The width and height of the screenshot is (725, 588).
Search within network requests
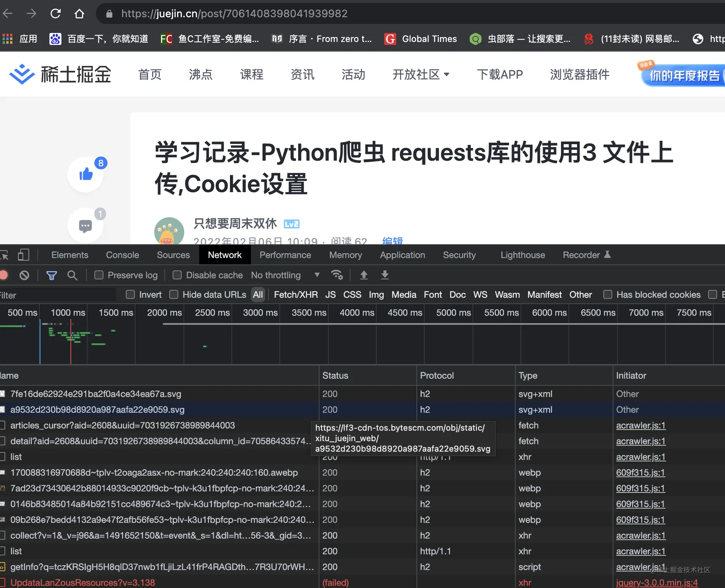point(72,275)
